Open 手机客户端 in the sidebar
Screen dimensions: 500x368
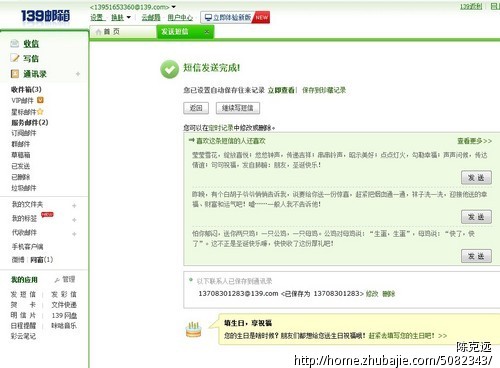[27, 247]
